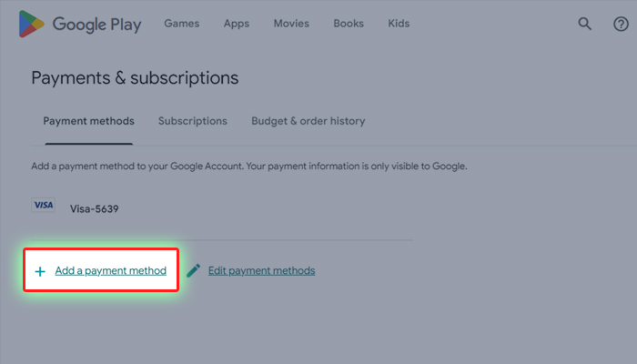
Task: Switch to Budget & order history tab
Action: 308,121
